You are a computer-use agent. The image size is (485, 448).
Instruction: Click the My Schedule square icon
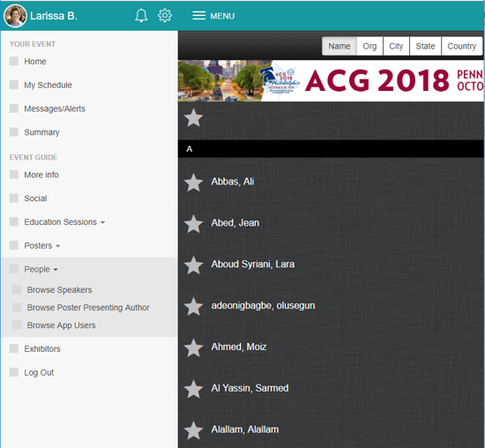14,85
